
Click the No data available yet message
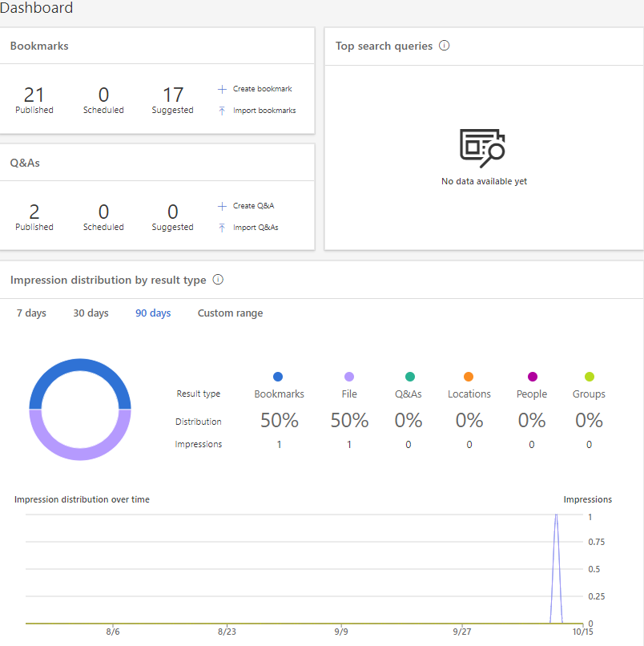point(484,181)
